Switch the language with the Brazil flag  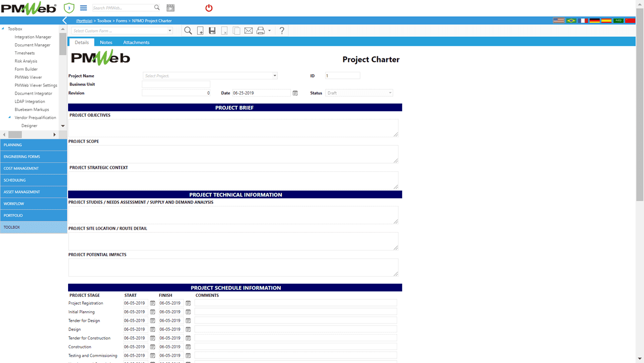[571, 21]
